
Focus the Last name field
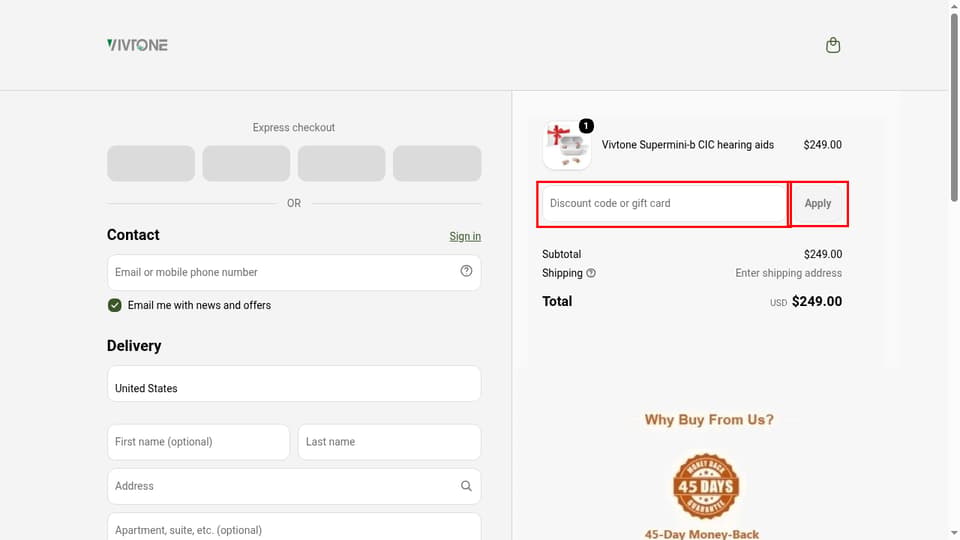click(x=389, y=442)
